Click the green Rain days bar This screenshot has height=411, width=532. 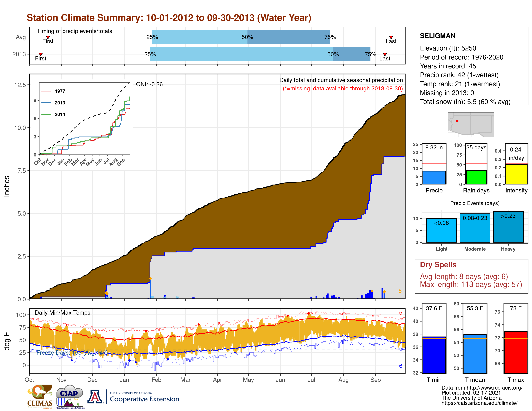tap(476, 177)
